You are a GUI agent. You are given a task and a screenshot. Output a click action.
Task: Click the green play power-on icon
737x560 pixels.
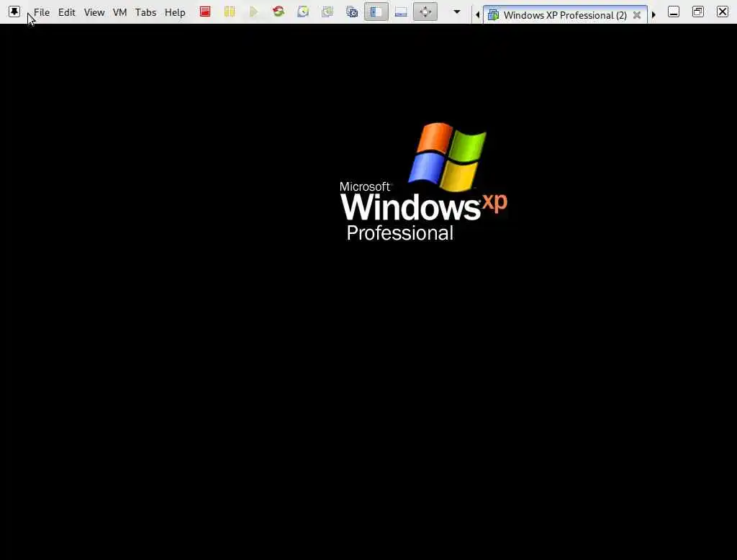click(254, 12)
